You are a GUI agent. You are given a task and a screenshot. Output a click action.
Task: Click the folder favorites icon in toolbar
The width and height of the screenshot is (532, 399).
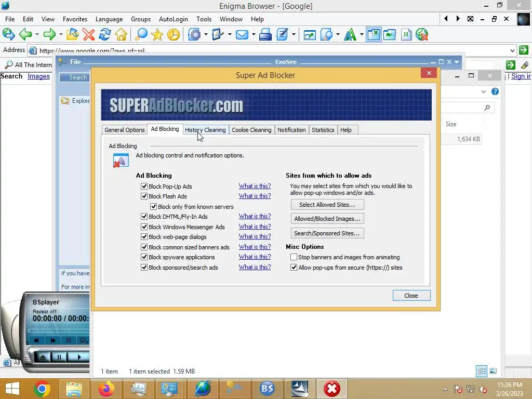[72, 34]
